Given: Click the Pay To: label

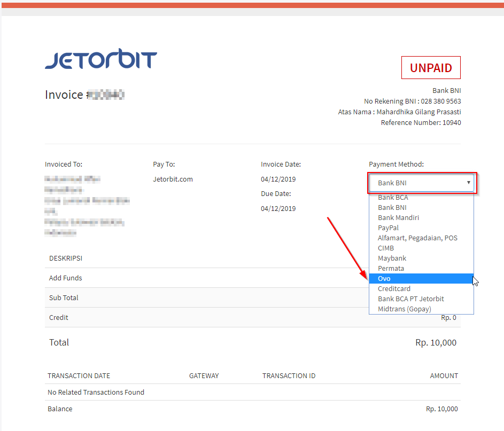Looking at the screenshot, I should [x=164, y=164].
